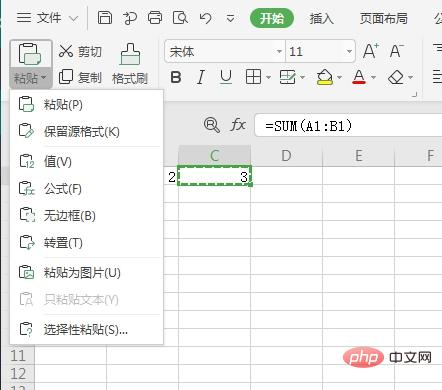Screen dimensions: 442x390
Task: Expand the font color dropdown arrow
Action: (x=373, y=78)
